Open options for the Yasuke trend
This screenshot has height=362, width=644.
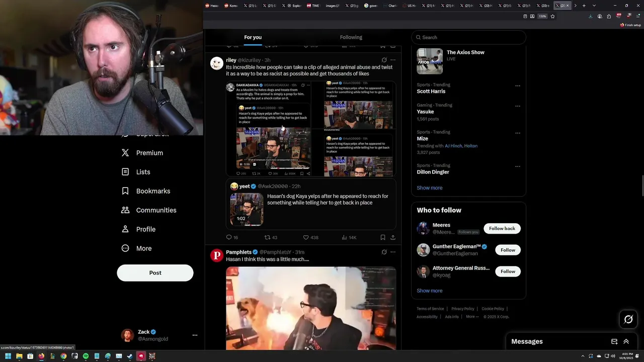(x=517, y=106)
